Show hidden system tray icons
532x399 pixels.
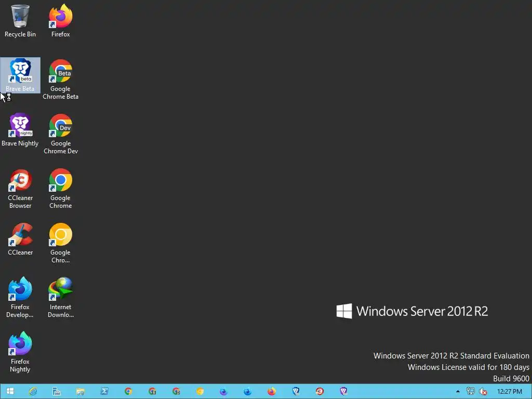point(458,392)
